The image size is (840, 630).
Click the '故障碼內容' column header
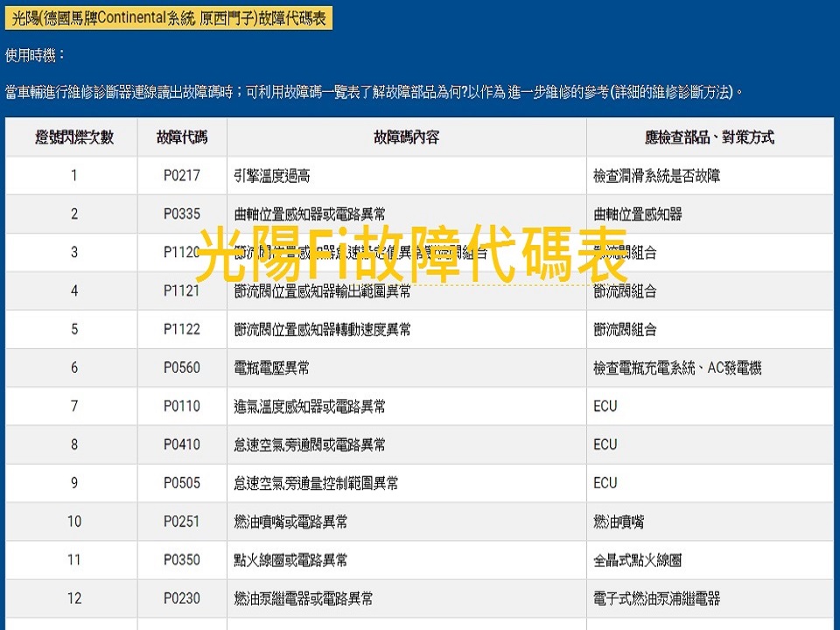click(x=407, y=137)
